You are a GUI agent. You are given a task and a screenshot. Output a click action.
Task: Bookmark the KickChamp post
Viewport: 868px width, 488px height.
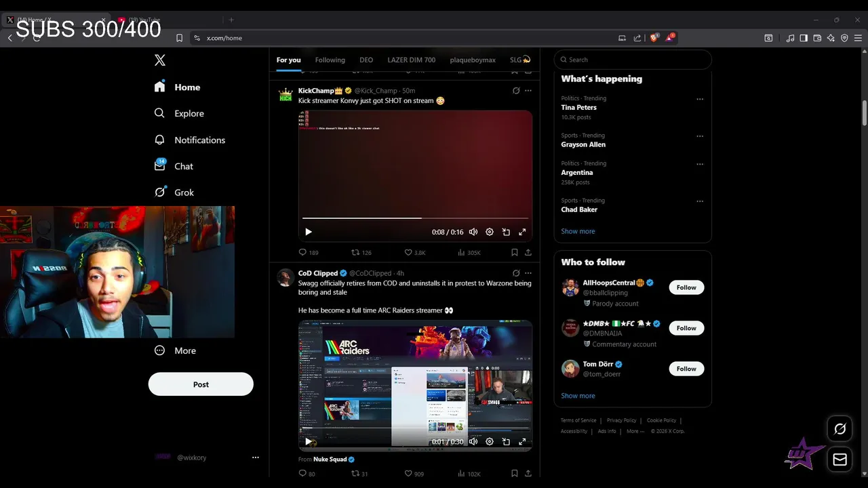click(x=515, y=252)
